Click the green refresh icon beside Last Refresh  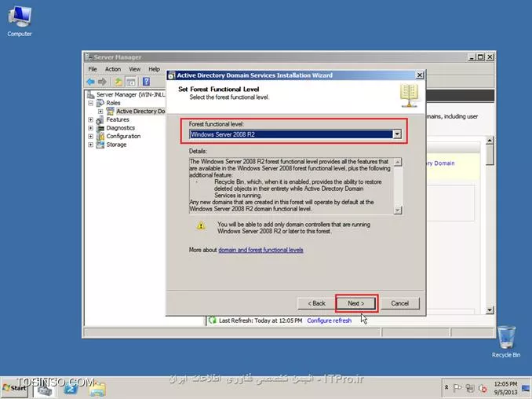point(213,320)
